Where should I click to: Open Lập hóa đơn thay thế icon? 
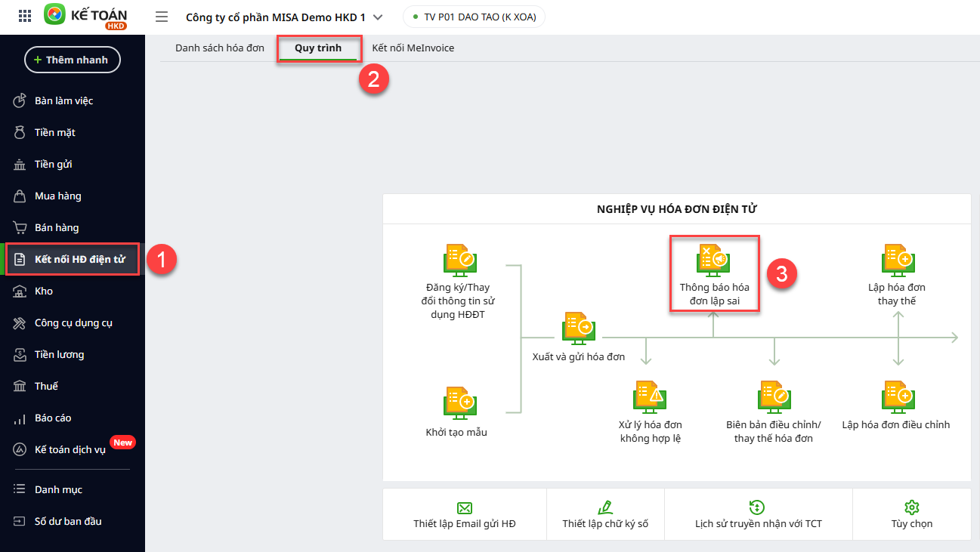tap(897, 261)
